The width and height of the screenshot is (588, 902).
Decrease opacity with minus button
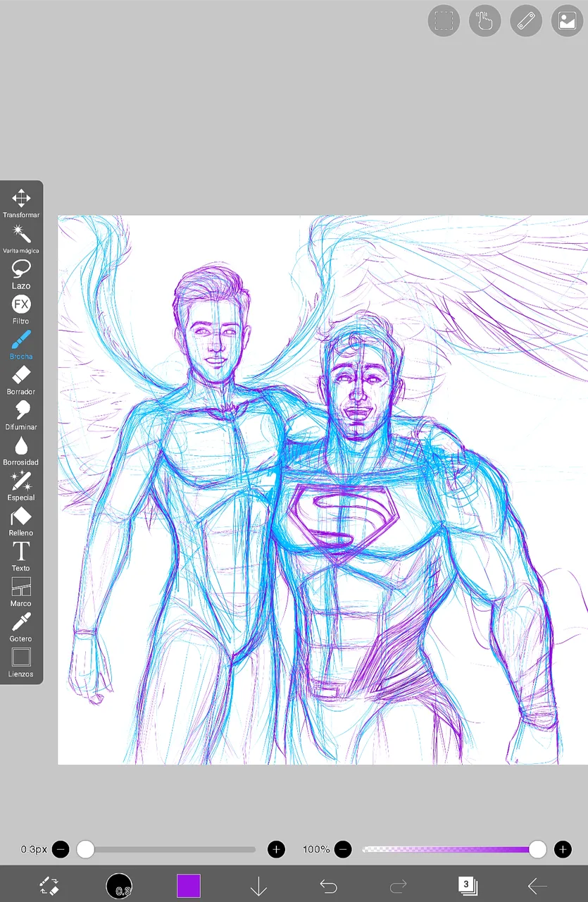[x=343, y=849]
